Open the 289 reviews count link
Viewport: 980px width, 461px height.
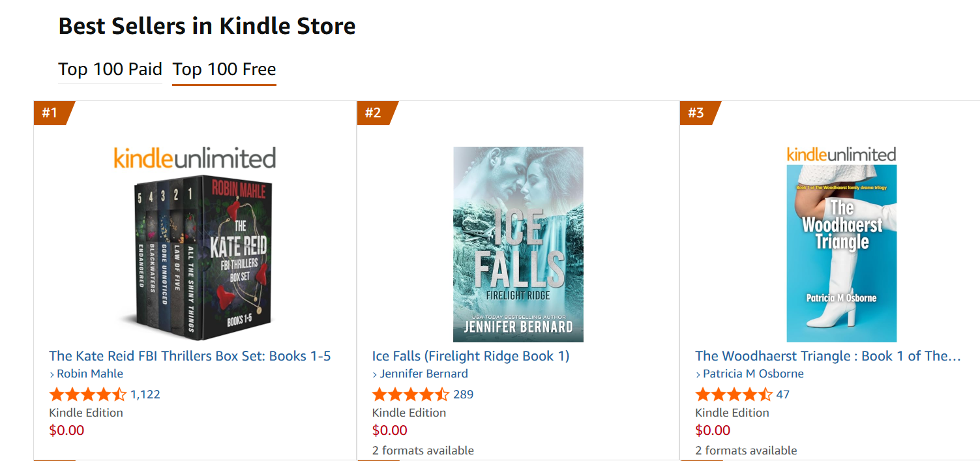[x=463, y=394]
